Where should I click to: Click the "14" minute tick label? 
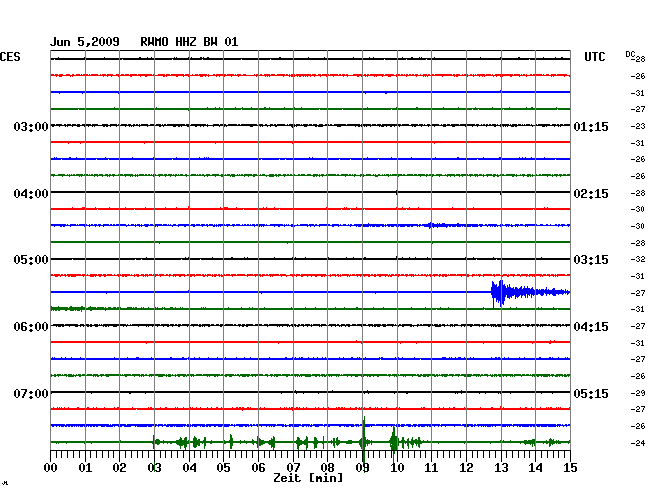535,468
